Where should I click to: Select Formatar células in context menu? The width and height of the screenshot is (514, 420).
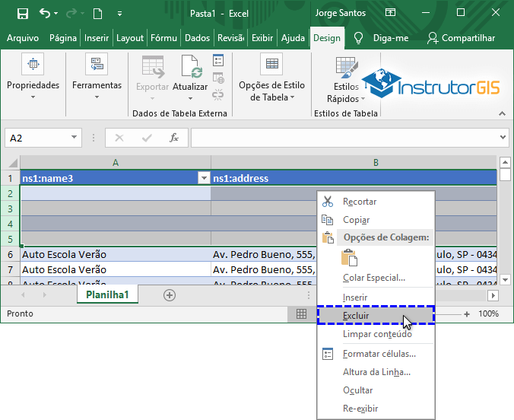(x=379, y=353)
